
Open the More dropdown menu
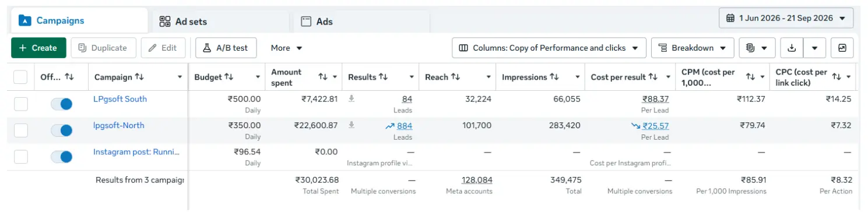(x=286, y=48)
